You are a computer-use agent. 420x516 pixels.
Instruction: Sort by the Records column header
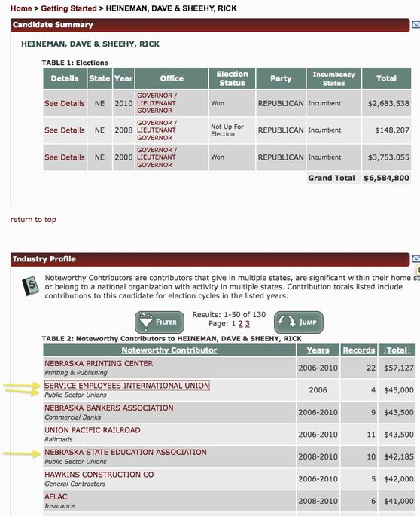point(359,350)
